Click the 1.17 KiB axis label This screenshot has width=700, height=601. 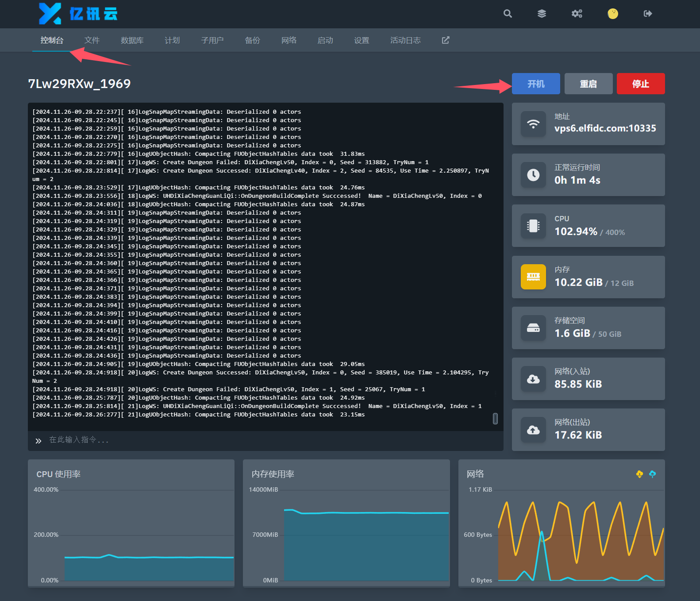(480, 489)
